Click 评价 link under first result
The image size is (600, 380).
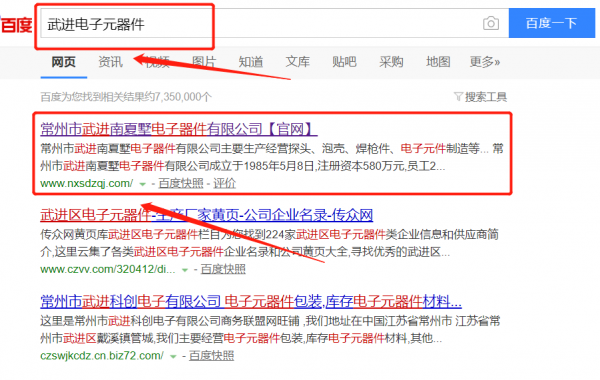pos(224,184)
